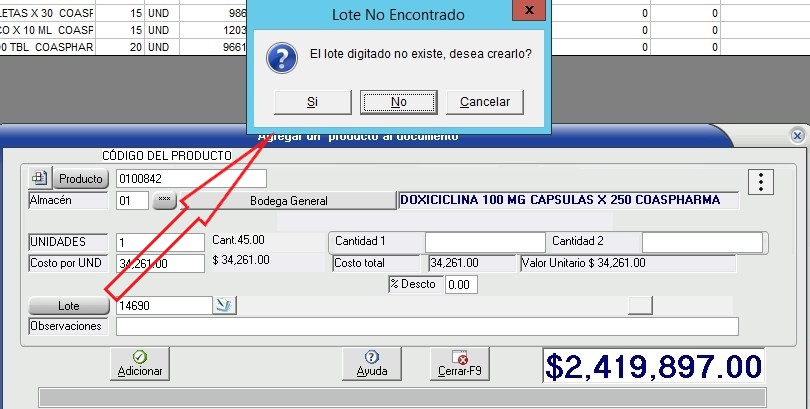Click Si to create the lot
The width and height of the screenshot is (810, 409).
(312, 102)
